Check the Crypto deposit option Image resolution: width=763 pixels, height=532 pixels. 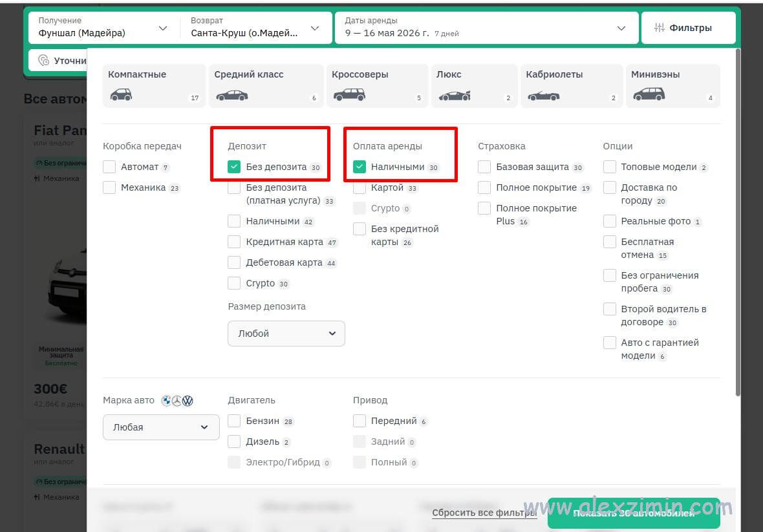pyautogui.click(x=234, y=283)
